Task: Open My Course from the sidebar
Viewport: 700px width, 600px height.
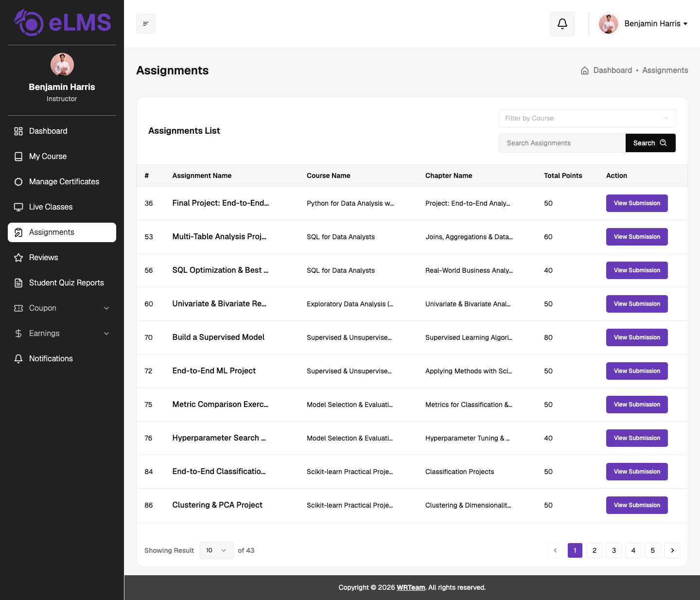Action: pos(62,157)
